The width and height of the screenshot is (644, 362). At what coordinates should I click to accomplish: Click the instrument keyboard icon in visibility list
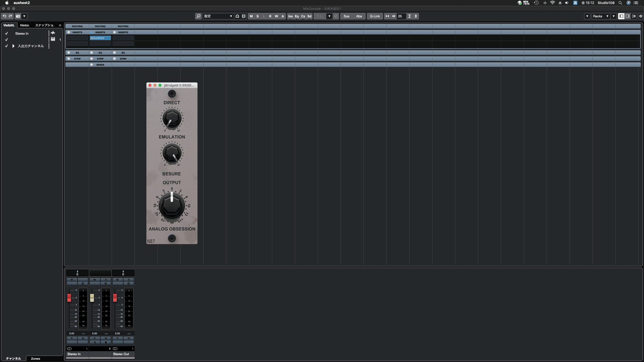pyautogui.click(x=53, y=39)
